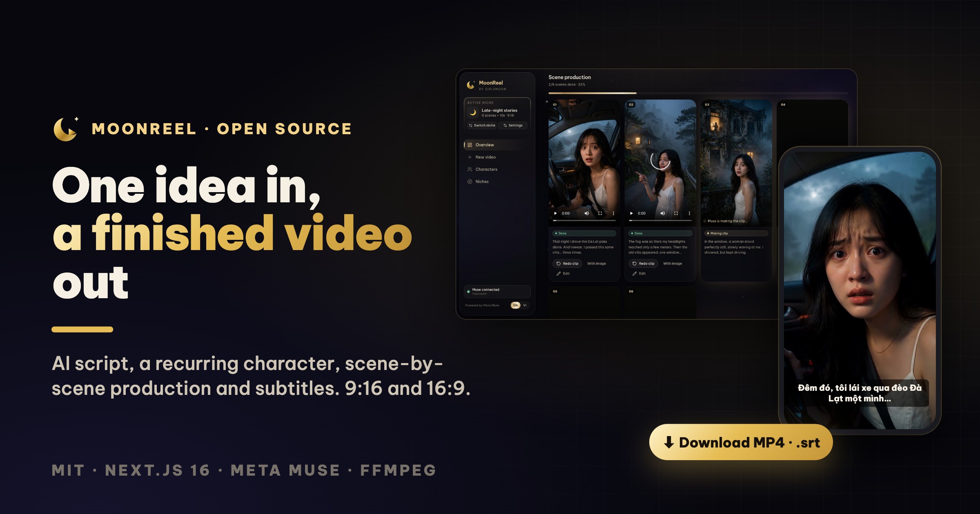Edit the scene 01 script
980x514 pixels.
pyautogui.click(x=563, y=274)
